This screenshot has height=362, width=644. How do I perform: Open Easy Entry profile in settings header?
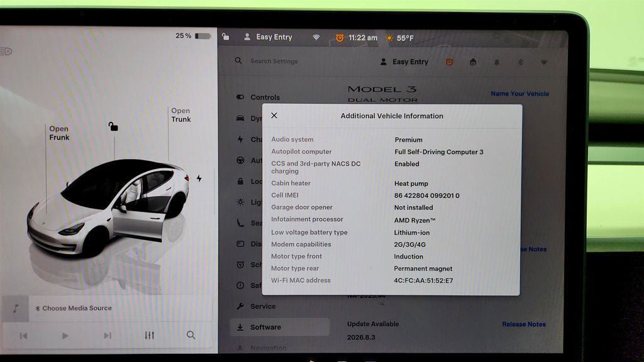tap(404, 62)
